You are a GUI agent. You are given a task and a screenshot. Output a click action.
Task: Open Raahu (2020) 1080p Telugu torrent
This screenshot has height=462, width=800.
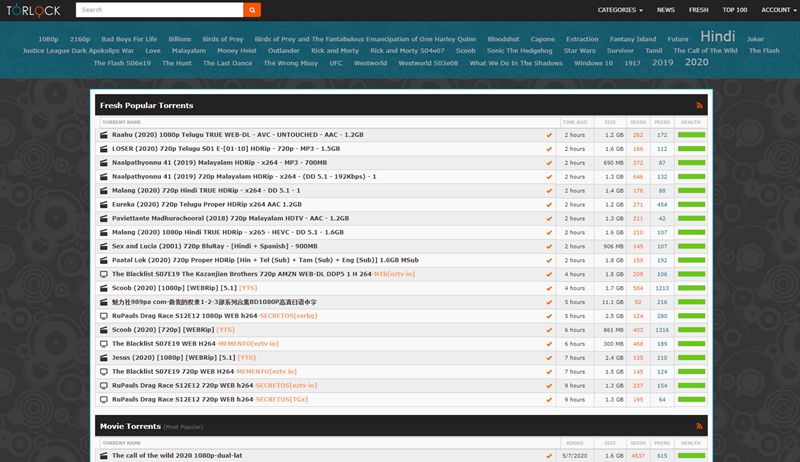tap(238, 135)
